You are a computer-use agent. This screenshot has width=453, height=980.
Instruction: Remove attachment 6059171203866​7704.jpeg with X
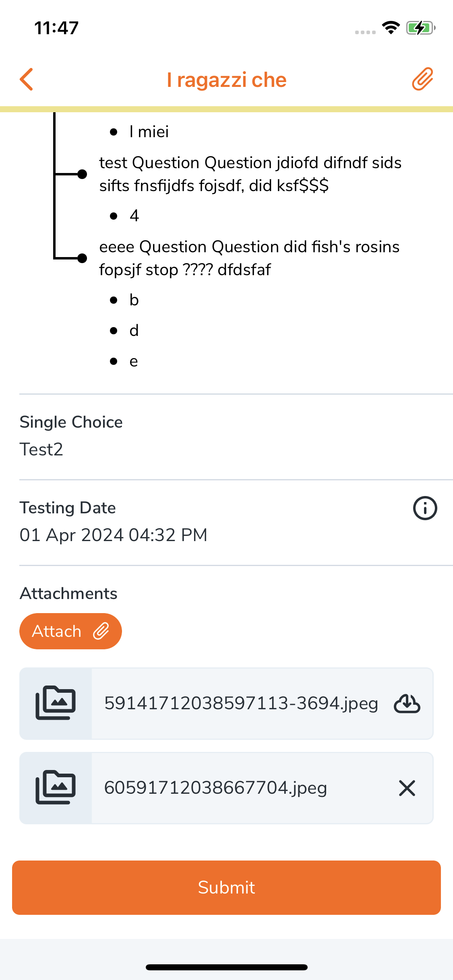[407, 788]
